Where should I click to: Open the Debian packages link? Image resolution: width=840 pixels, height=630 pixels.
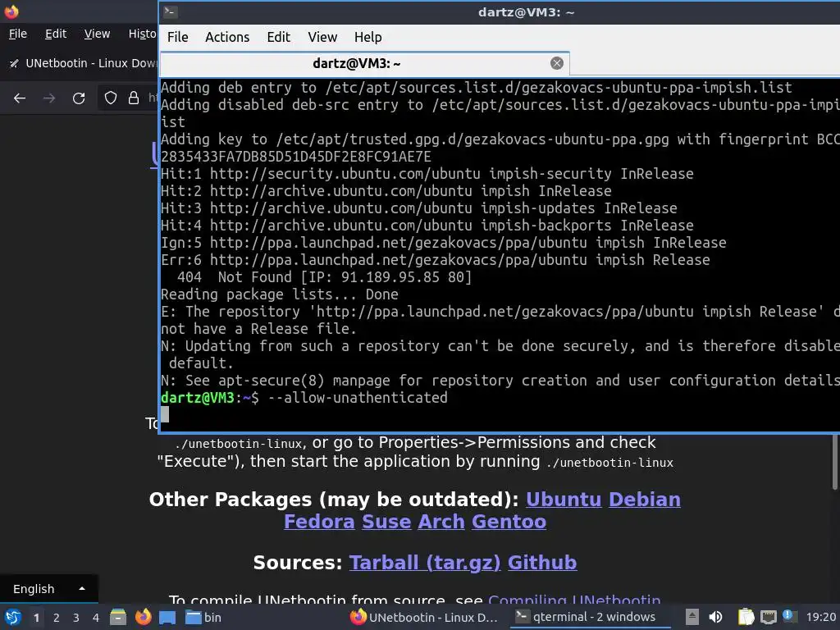[x=645, y=500]
